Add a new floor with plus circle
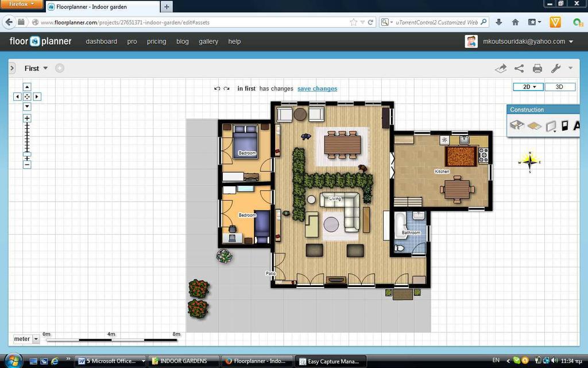Image resolution: width=588 pixels, height=368 pixels. click(60, 68)
